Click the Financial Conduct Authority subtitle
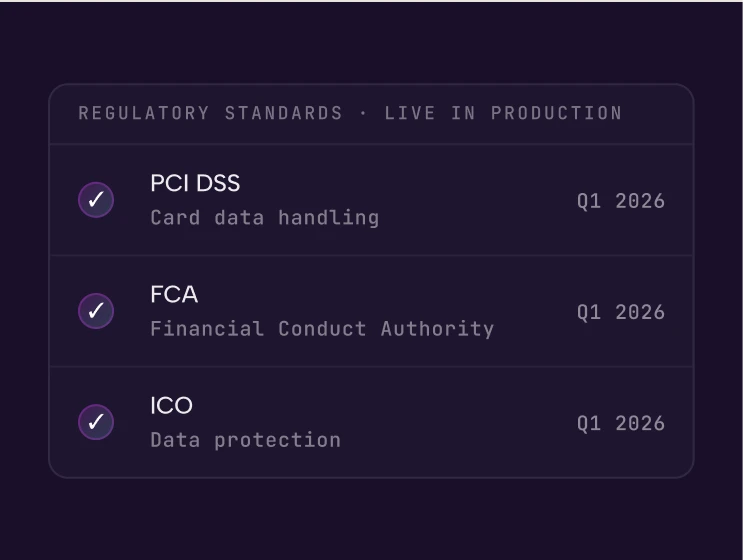743x560 pixels. [x=322, y=329]
